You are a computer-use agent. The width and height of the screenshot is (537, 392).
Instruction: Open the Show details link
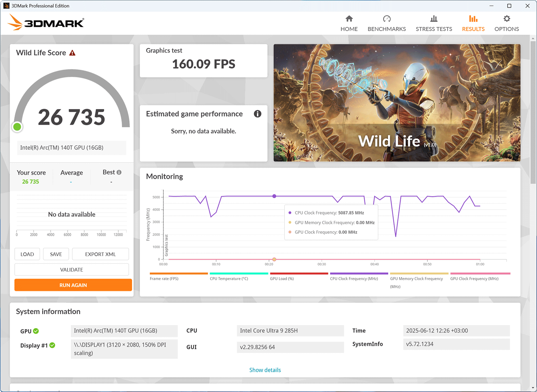265,370
